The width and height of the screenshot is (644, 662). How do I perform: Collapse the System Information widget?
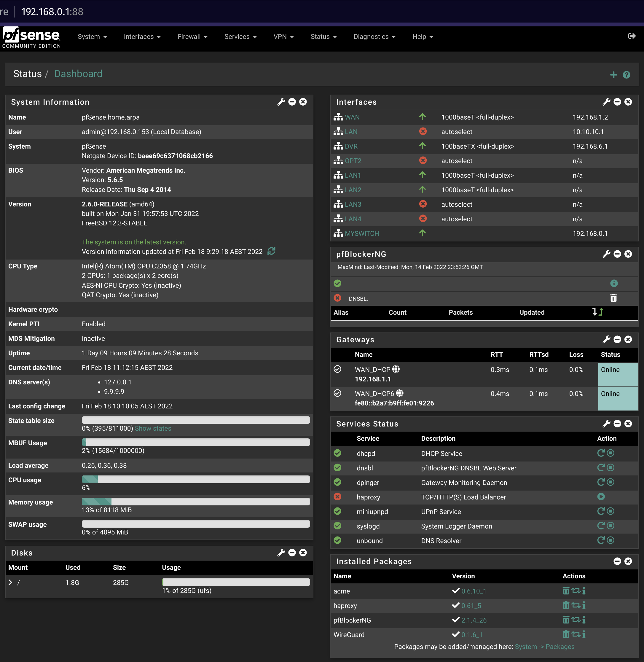(x=292, y=102)
